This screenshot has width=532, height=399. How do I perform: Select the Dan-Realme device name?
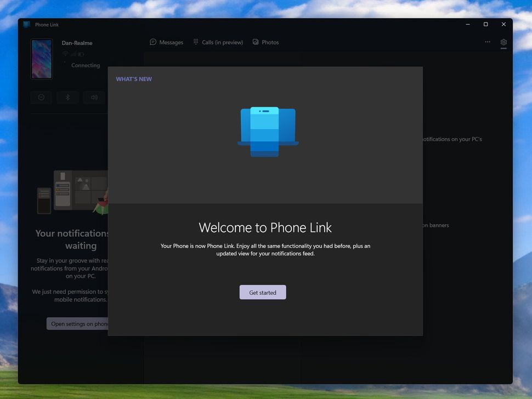coord(78,43)
